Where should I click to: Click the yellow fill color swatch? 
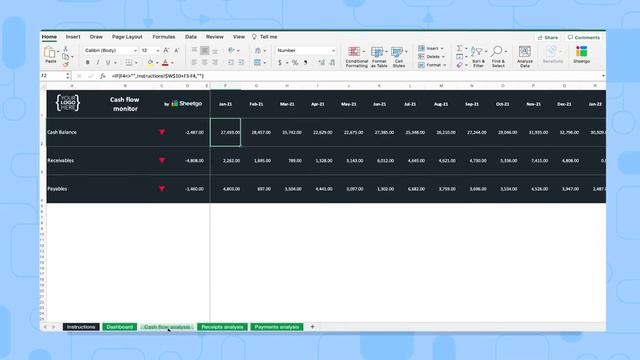[x=150, y=66]
